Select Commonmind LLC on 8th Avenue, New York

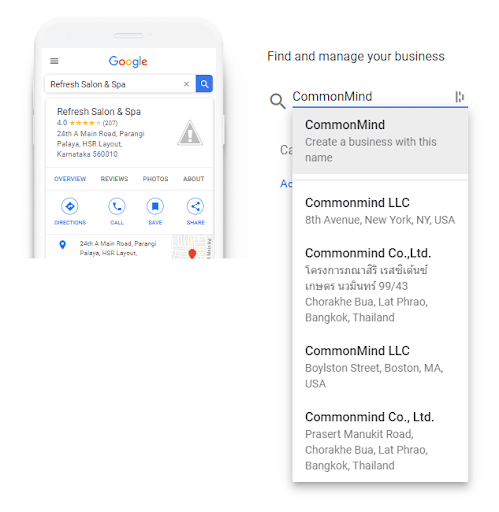pos(380,211)
